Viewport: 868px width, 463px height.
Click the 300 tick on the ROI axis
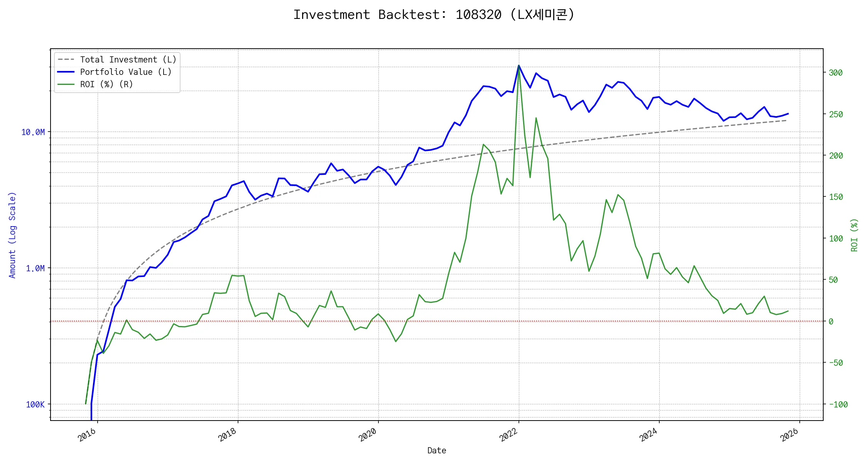836,73
